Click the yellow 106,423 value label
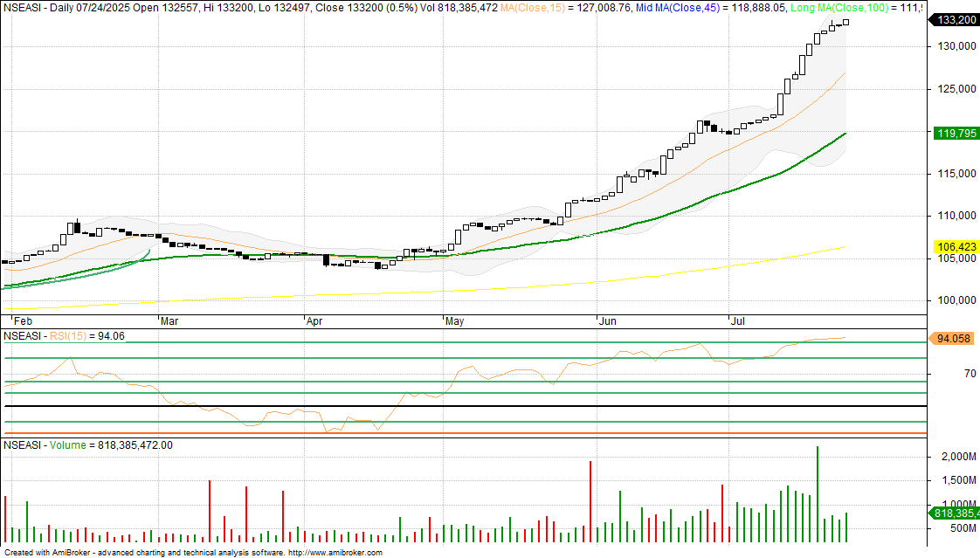 956,247
